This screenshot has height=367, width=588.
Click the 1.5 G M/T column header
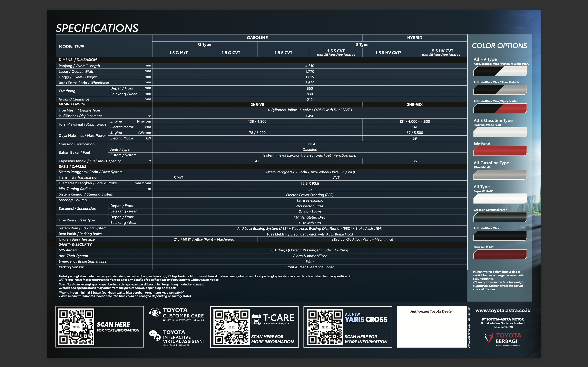coord(178,53)
